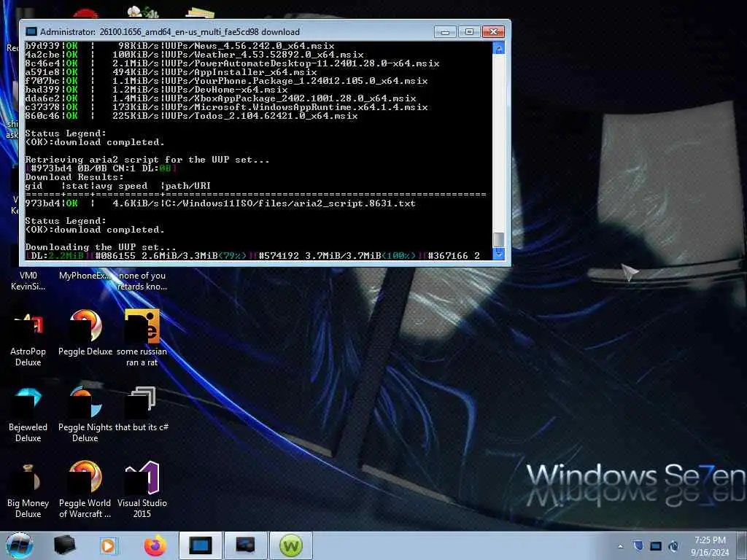
Task: Click the shield tray icon
Action: point(639,545)
